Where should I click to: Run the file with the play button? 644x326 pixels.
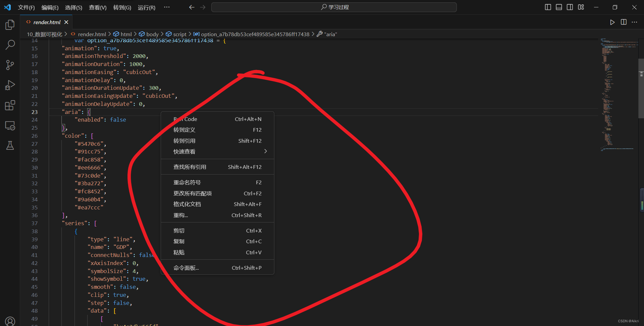(x=612, y=22)
